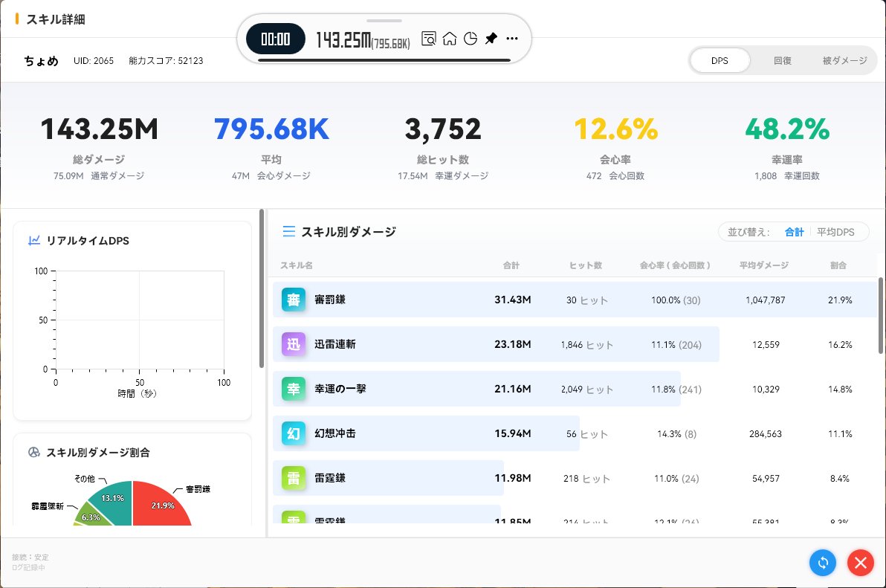Screen dimensions: 886x588
Task: Select the 幻想冲击 skill name
Action: point(335,434)
